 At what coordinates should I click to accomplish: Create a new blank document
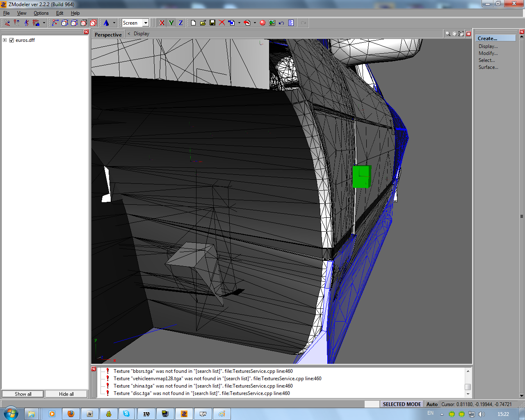[x=194, y=23]
